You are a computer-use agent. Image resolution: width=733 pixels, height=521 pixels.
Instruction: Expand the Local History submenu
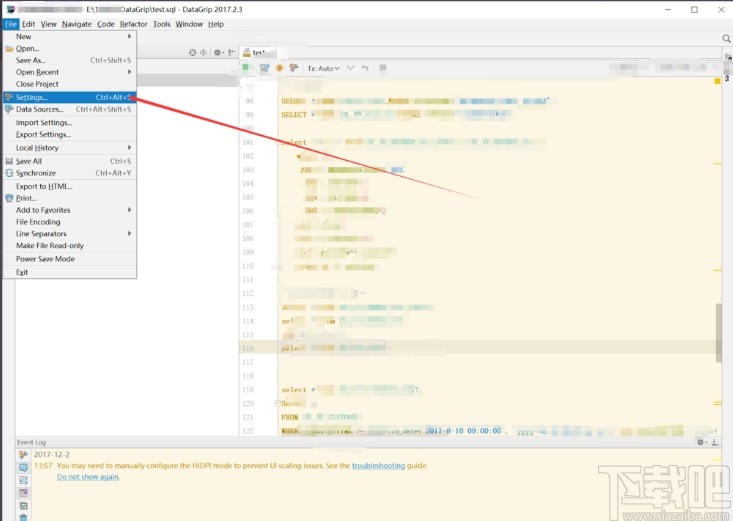click(37, 148)
